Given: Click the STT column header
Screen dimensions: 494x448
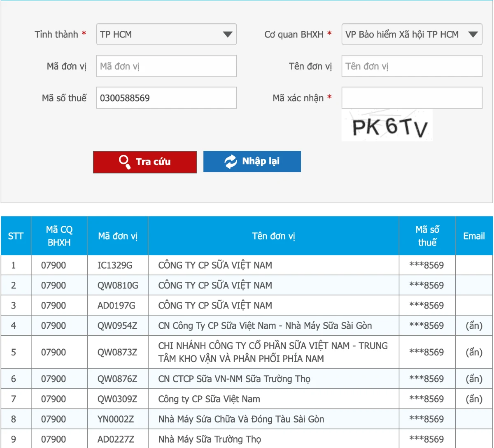Looking at the screenshot, I should (16, 236).
